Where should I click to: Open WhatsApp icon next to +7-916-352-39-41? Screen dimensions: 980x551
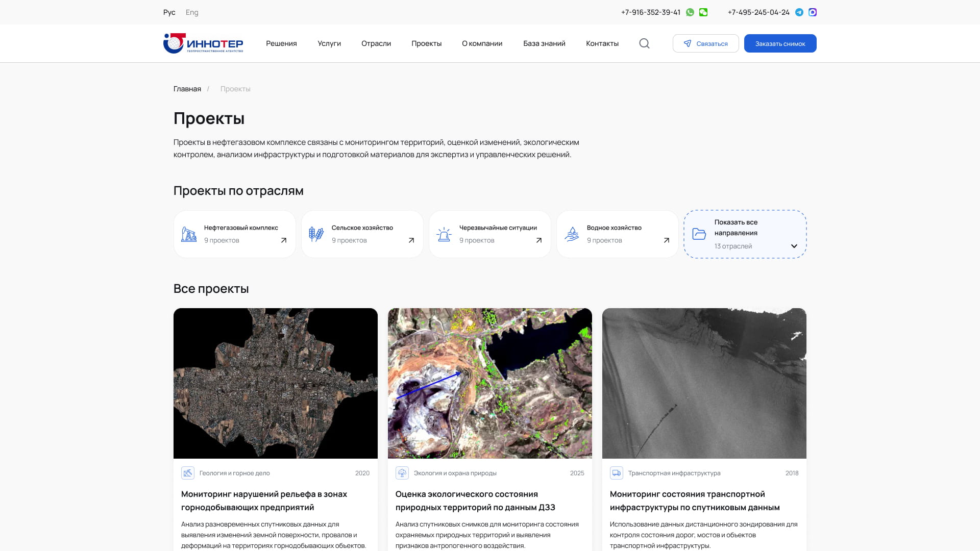[690, 12]
